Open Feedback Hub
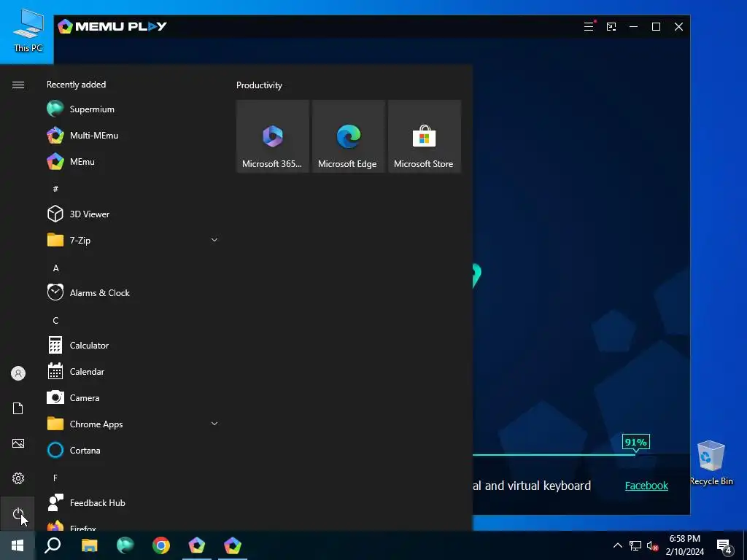747x560 pixels. tap(133, 502)
